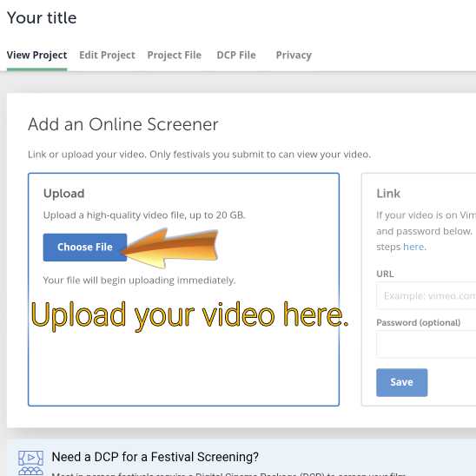Click the Link section heading
The width and height of the screenshot is (476, 476).
(388, 194)
